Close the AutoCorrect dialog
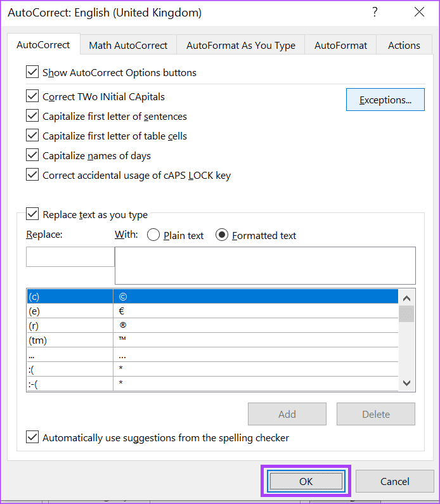This screenshot has width=440, height=504. (x=419, y=12)
